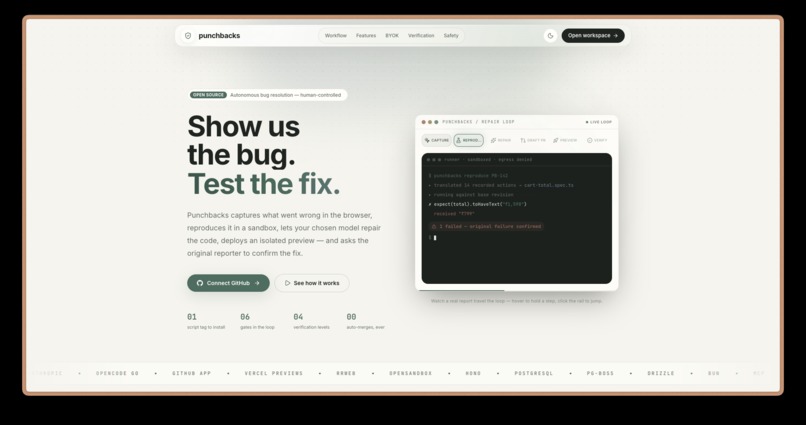The height and width of the screenshot is (425, 806).
Task: Open the Features nav link
Action: tap(366, 36)
